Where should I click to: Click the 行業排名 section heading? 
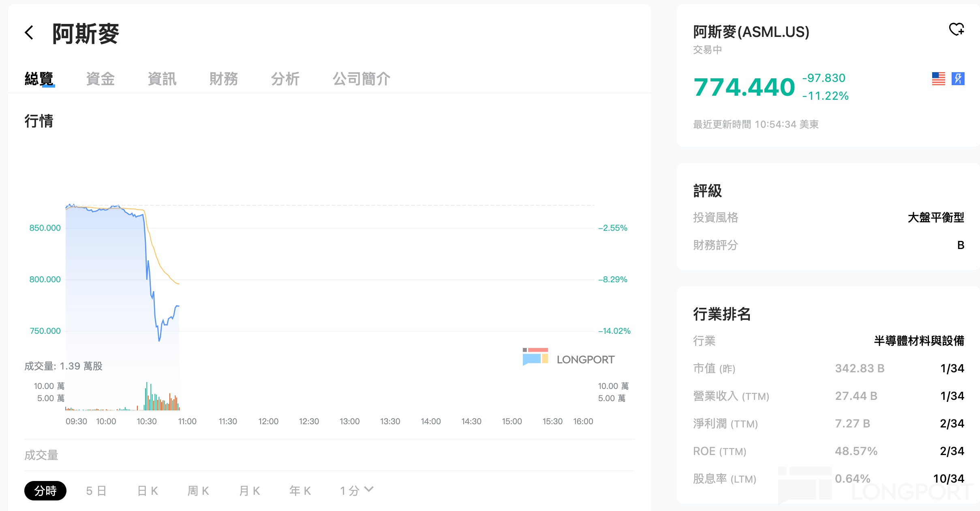point(722,314)
